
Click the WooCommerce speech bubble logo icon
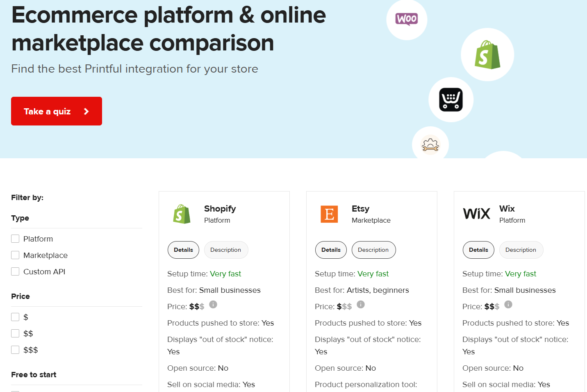click(407, 19)
